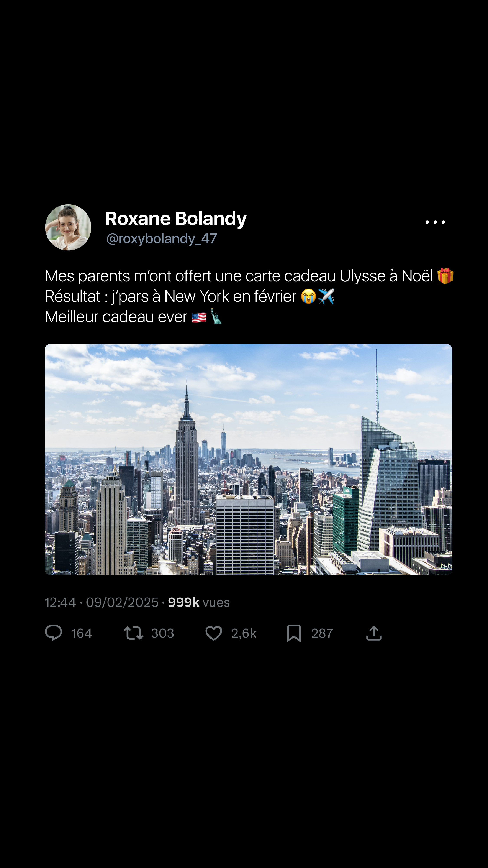This screenshot has height=868, width=488.
Task: Open the three-dot more options menu
Action: coord(435,222)
